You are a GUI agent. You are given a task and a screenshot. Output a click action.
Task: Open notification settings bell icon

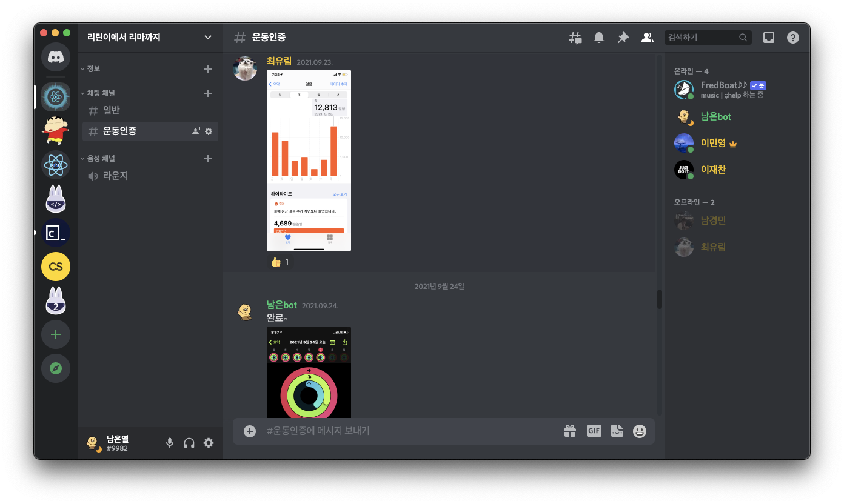click(599, 38)
